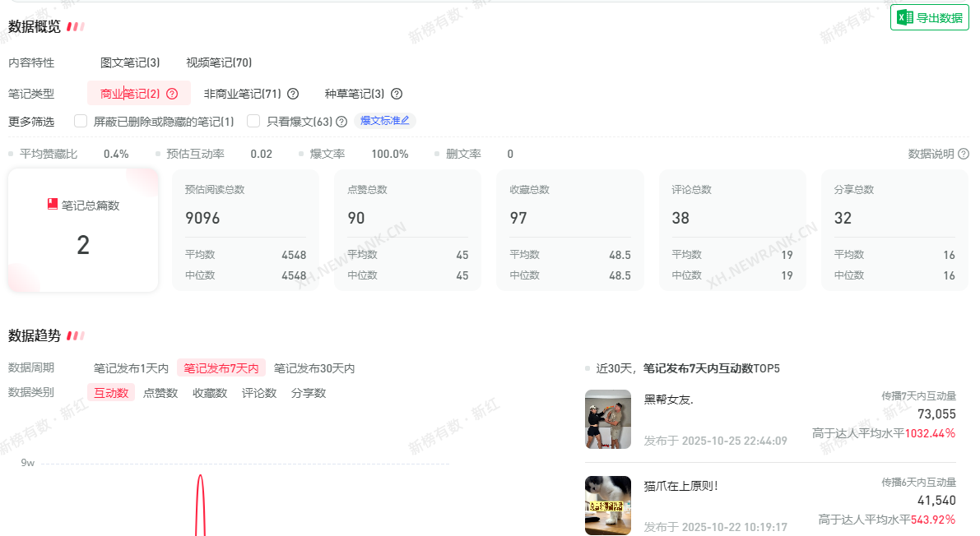Check the 只看爆文 checkbox
Screen dimensions: 980x536
click(x=253, y=121)
